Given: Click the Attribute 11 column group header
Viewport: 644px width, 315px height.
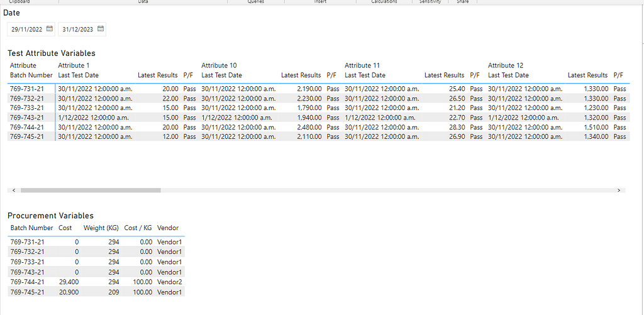Looking at the screenshot, I should [362, 65].
